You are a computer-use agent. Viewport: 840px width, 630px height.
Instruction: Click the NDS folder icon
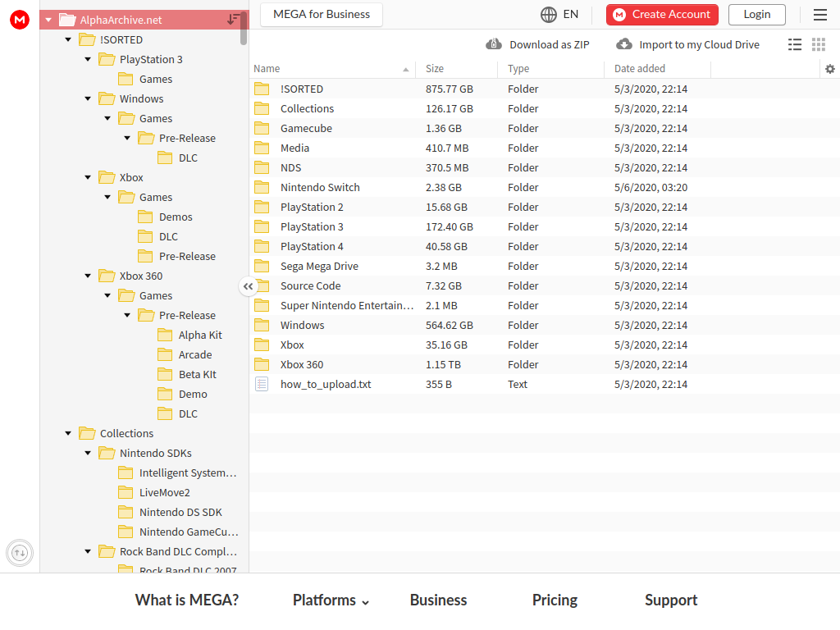pyautogui.click(x=262, y=167)
